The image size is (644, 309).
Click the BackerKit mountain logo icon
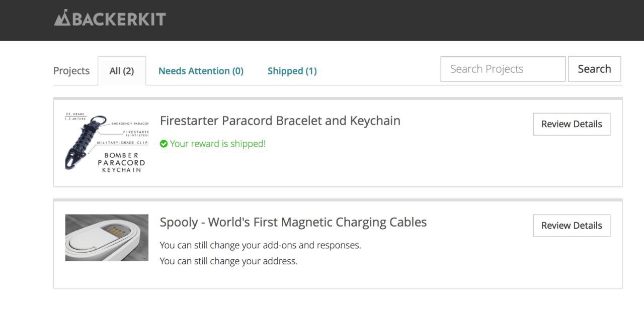[62, 18]
